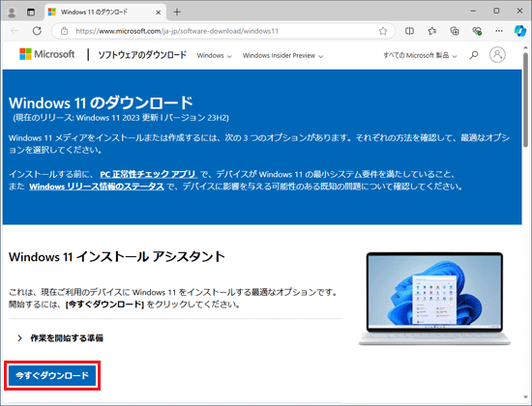Viewport: 532px width, 406px height.
Task: Open the favorites list
Action: click(432, 31)
